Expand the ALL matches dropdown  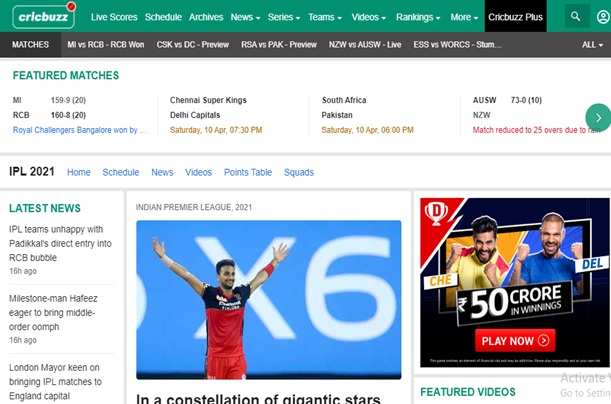[x=592, y=45]
